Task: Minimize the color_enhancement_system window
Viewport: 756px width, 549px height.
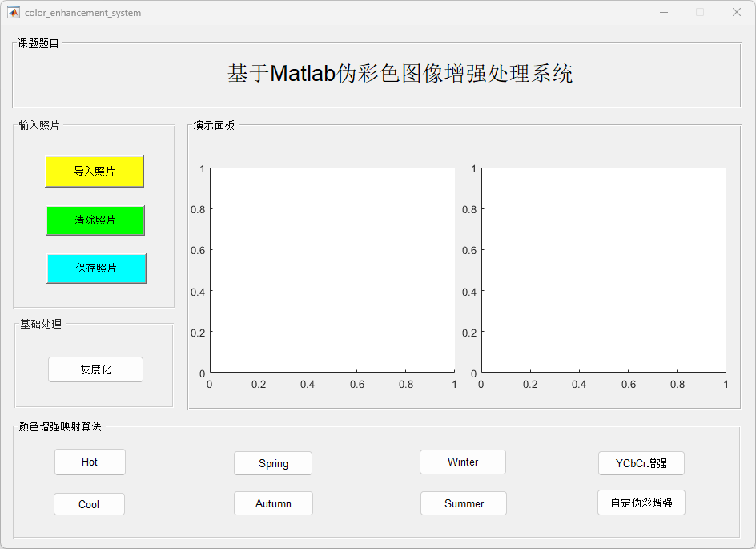Action: point(664,13)
